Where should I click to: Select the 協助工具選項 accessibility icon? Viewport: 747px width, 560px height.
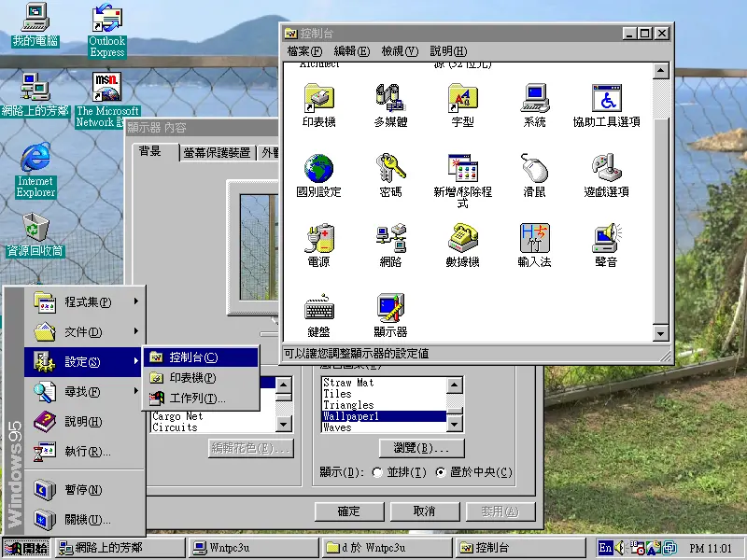pos(606,105)
